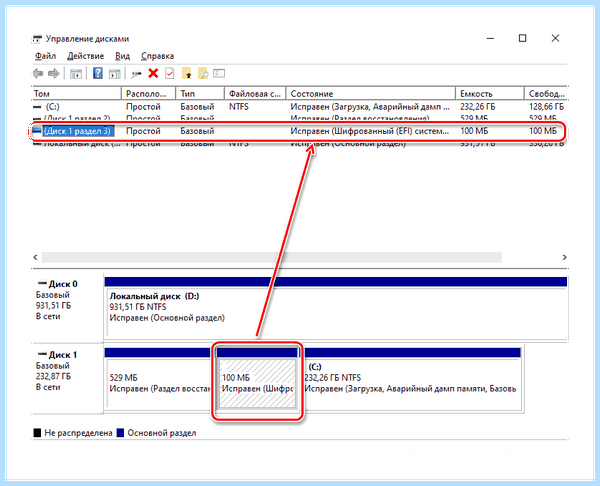Sort by the Емкость column header
This screenshot has width=600, height=486.
(x=490, y=93)
